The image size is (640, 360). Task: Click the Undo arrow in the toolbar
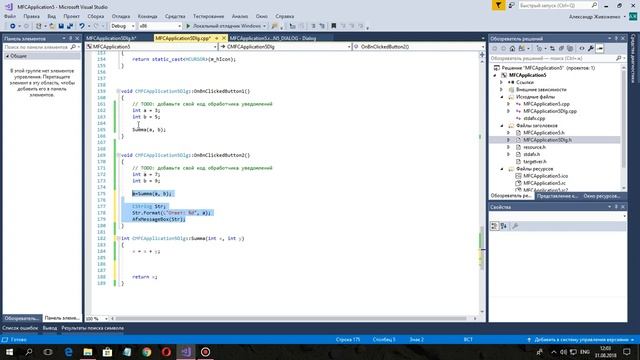pos(82,26)
